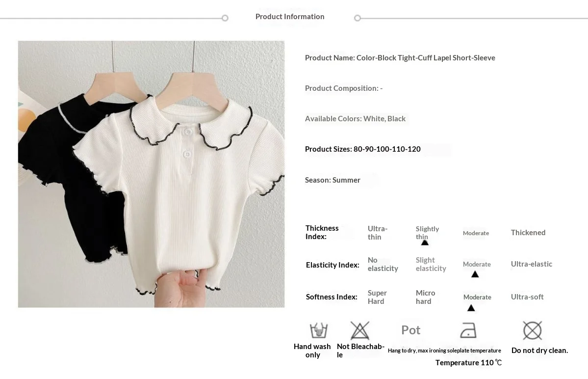The height and width of the screenshot is (379, 588).
Task: Click the Temperature 110 ℃ text
Action: pyautogui.click(x=468, y=362)
